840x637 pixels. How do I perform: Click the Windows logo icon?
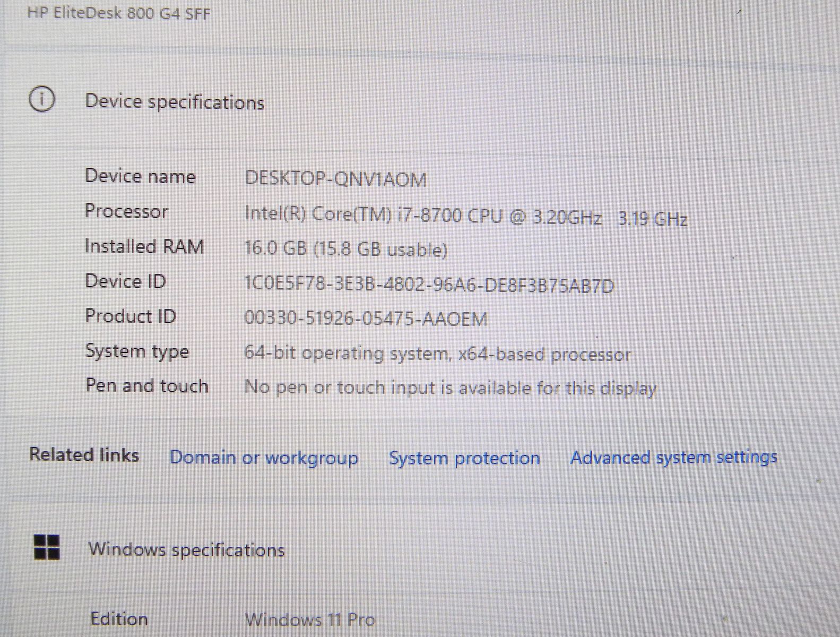click(x=47, y=547)
